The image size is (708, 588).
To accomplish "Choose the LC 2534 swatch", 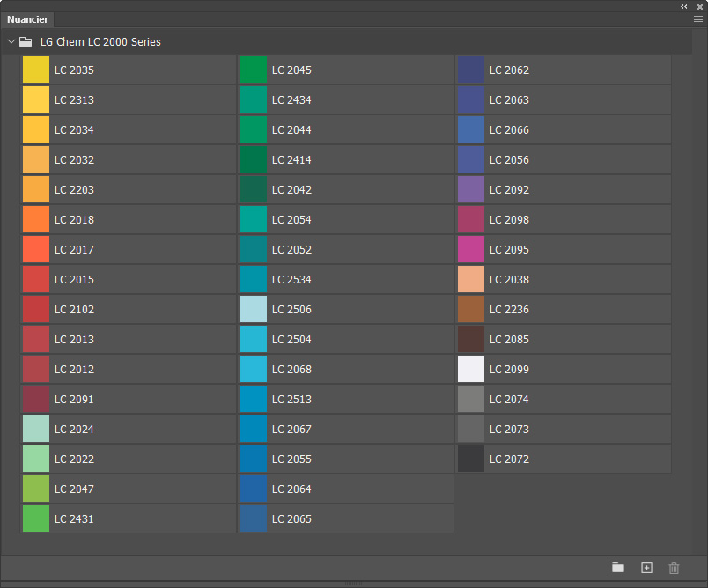I will [x=254, y=279].
